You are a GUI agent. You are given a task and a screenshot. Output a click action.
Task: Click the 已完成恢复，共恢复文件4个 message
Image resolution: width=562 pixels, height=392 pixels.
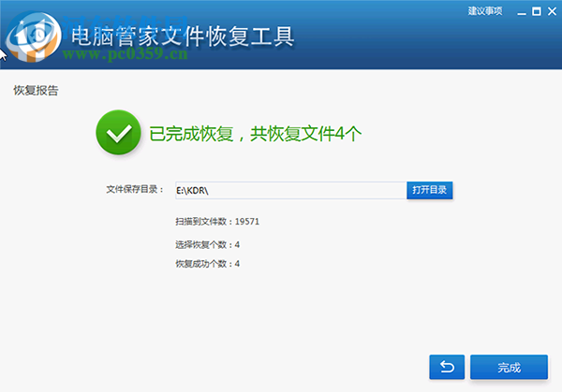(255, 134)
